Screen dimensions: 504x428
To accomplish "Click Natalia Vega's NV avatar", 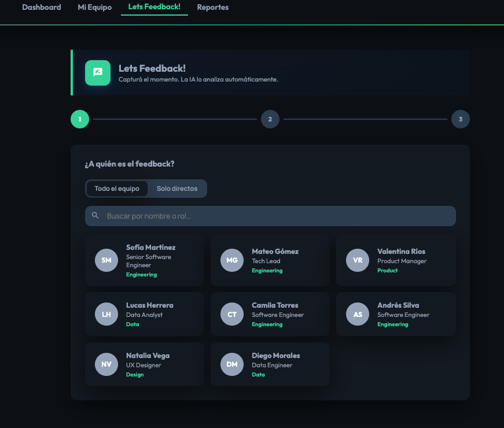I will click(x=106, y=364).
